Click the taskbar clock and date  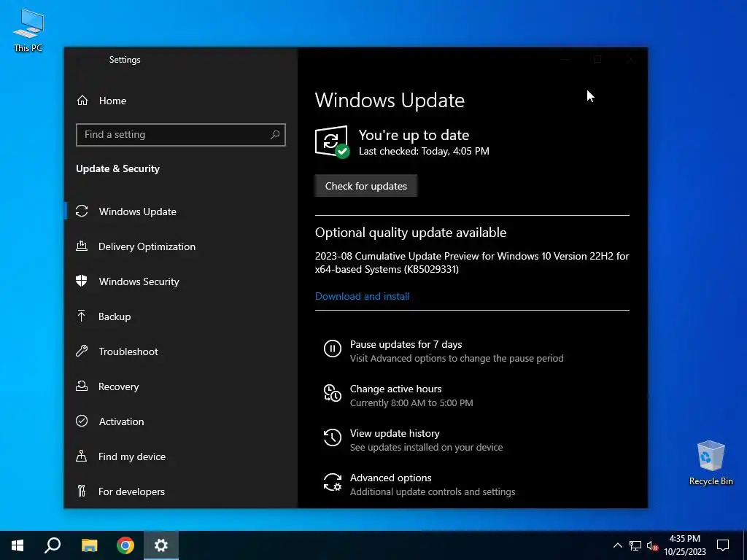coord(684,545)
